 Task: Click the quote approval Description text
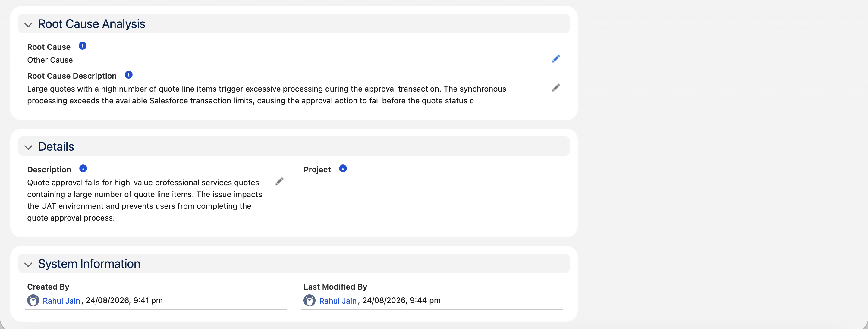(145, 200)
